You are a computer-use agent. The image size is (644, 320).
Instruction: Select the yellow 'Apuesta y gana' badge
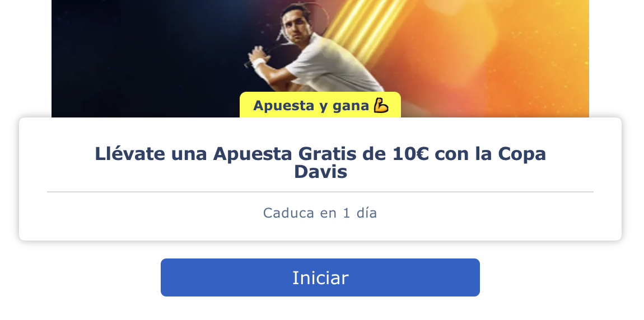[320, 105]
